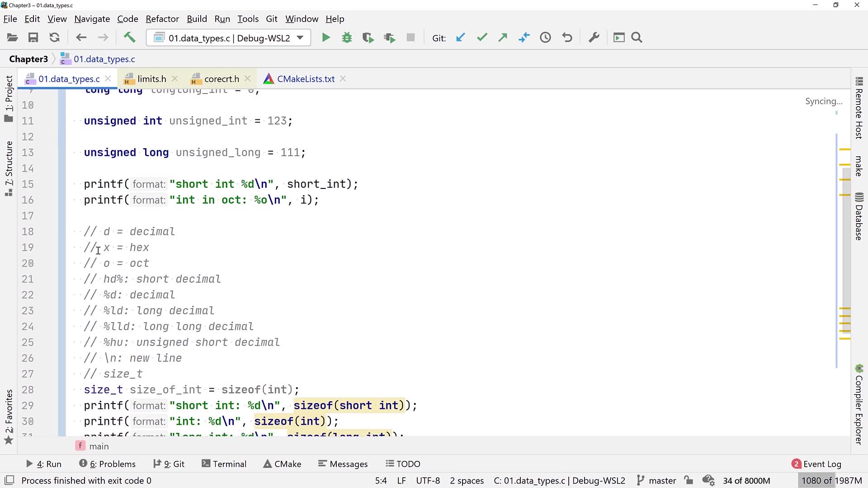Start debugging with the bug icon
Image resolution: width=868 pixels, height=488 pixels.
pyautogui.click(x=347, y=38)
